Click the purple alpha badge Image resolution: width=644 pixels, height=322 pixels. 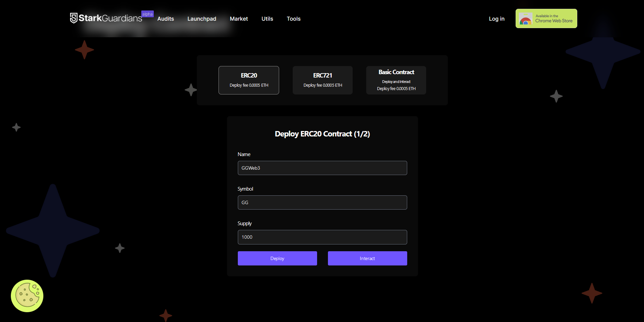(147, 14)
